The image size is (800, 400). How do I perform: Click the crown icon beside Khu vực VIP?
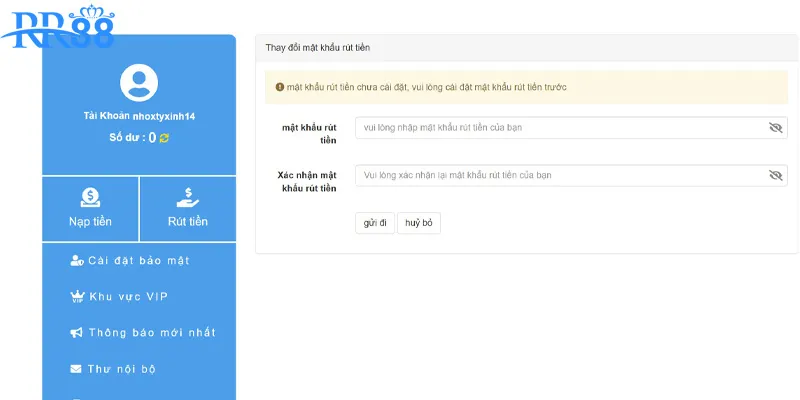click(x=77, y=296)
